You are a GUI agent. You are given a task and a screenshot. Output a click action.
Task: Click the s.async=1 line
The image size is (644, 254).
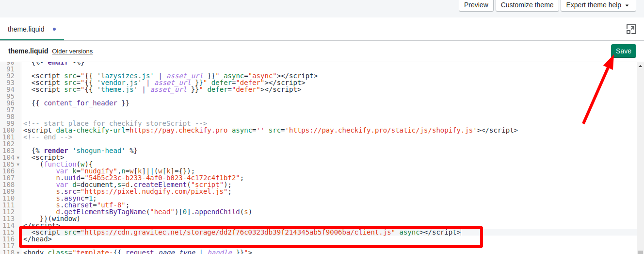pos(76,198)
